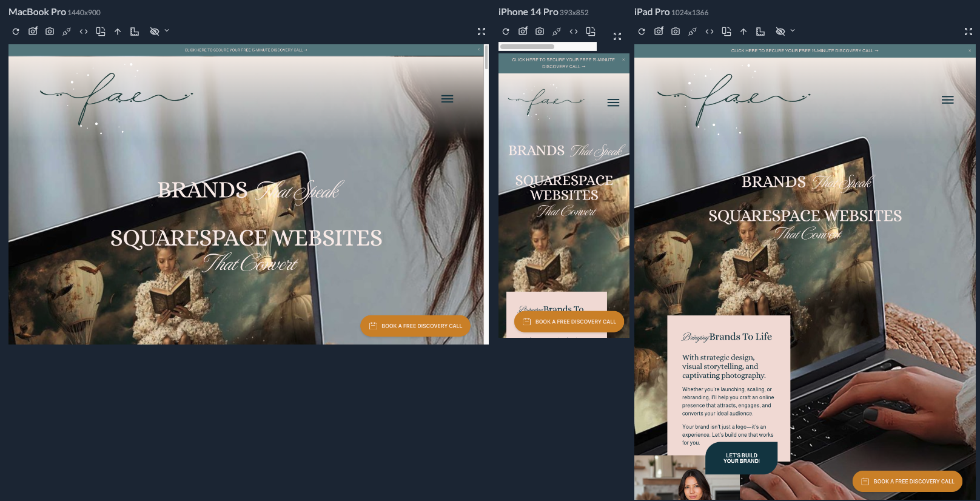This screenshot has width=980, height=501.
Task: Open devtools code icon for iPhone 14 Pro
Action: (x=574, y=32)
